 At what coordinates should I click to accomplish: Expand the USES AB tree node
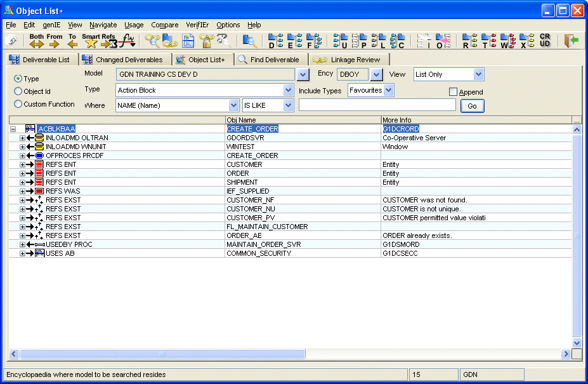coord(22,253)
